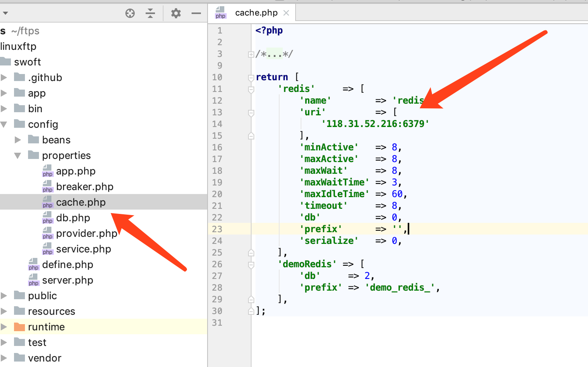Open define.php in the tree
This screenshot has height=367, width=588.
(x=67, y=265)
